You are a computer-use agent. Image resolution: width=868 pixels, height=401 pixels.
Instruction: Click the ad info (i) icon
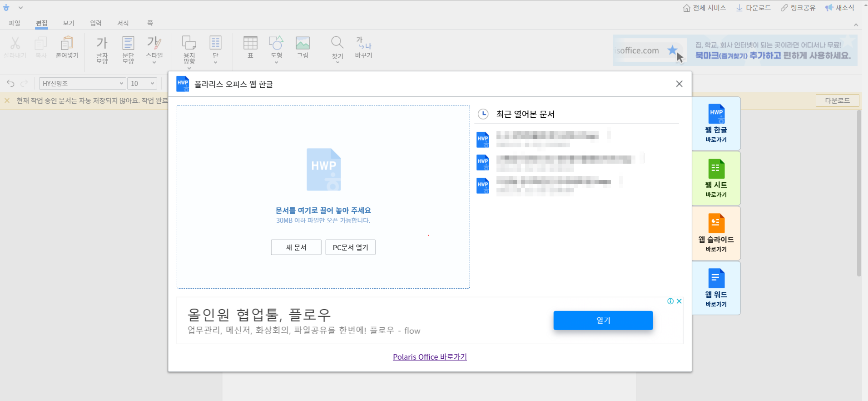670,301
